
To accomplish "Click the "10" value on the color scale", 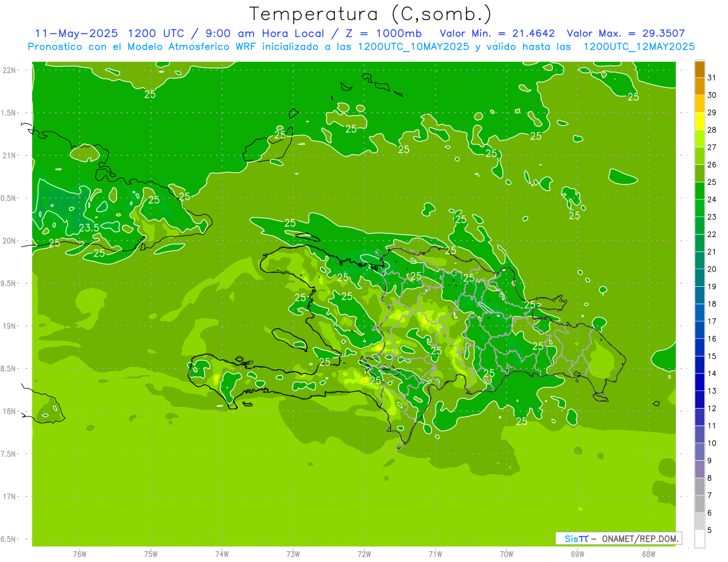I will [712, 443].
